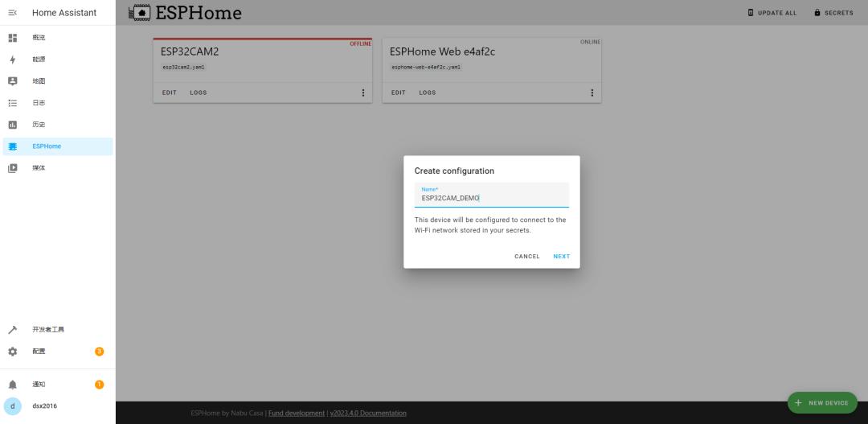Click the OFFLINE status label

tap(360, 43)
